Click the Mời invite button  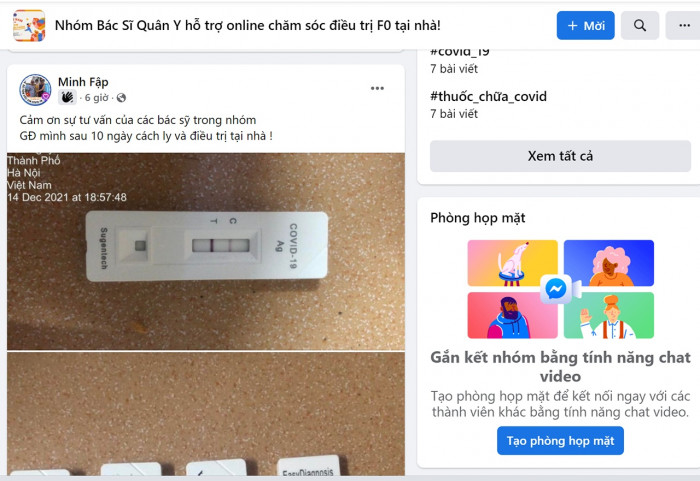[585, 25]
